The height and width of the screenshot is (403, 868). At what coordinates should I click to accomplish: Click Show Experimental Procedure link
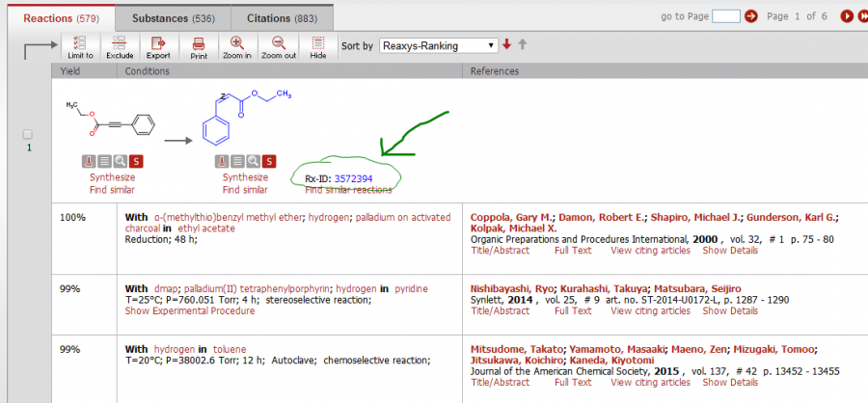point(190,310)
